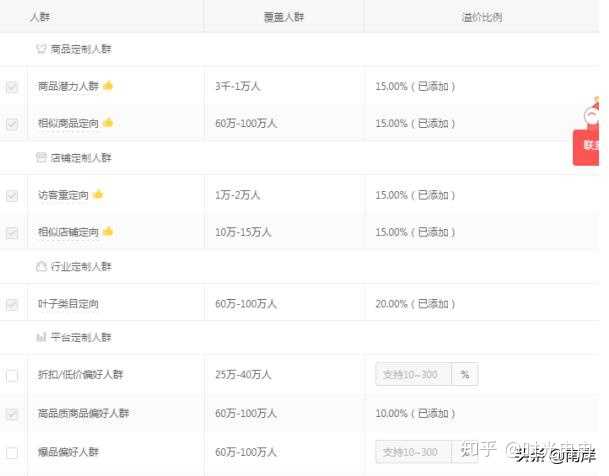609x476 pixels.
Task: Uncheck the 商品潜力人群 checkbox
Action: pos(12,87)
